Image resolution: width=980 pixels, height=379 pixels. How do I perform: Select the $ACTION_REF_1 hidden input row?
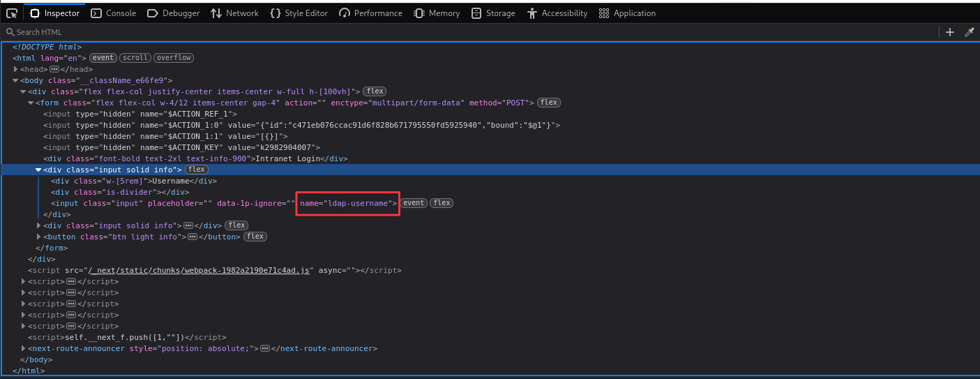pyautogui.click(x=490, y=114)
